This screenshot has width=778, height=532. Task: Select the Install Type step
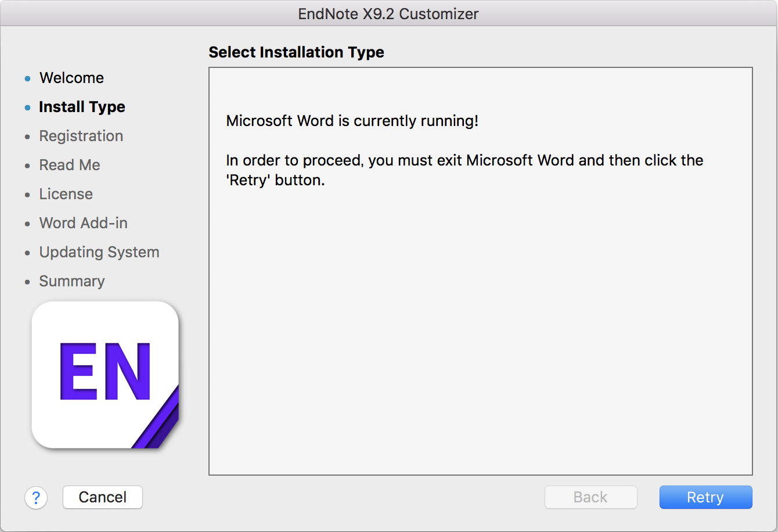(82, 107)
